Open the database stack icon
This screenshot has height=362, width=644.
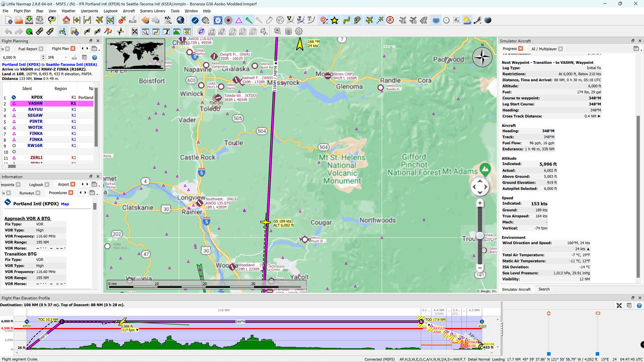coord(288,32)
